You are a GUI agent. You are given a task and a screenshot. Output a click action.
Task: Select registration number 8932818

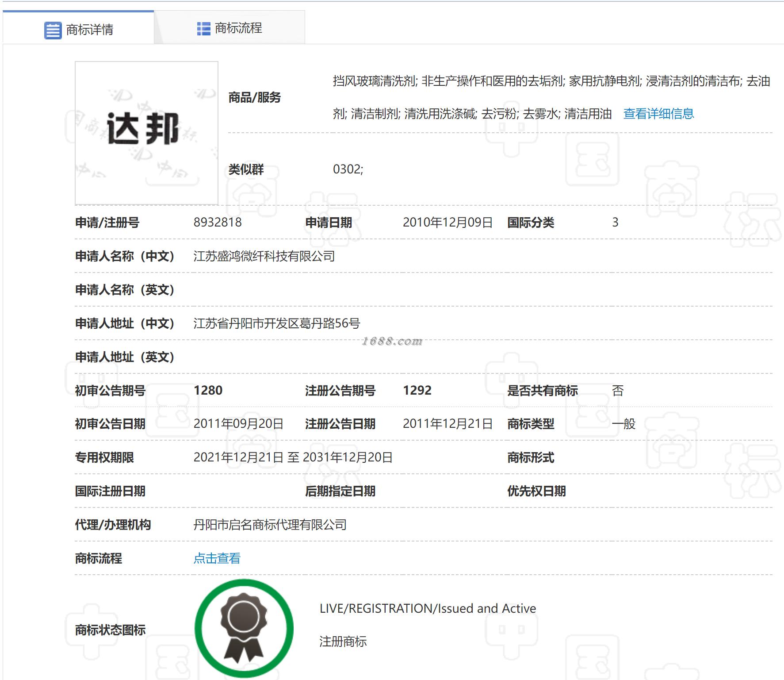point(218,222)
